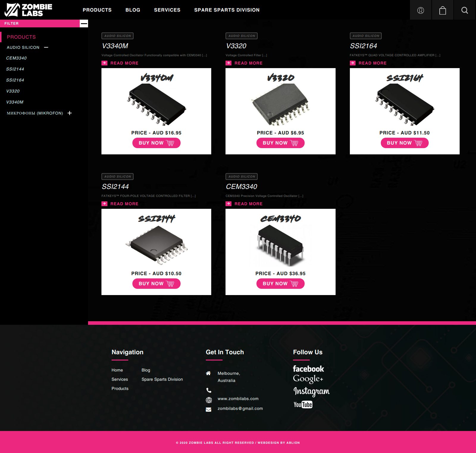Click Read More for V3320
This screenshot has width=476, height=453.
[x=248, y=63]
